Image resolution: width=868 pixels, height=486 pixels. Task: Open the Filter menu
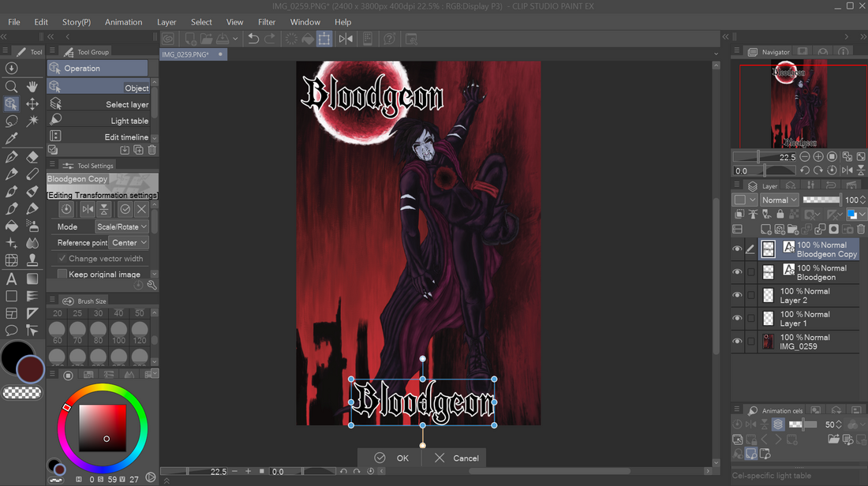(266, 22)
